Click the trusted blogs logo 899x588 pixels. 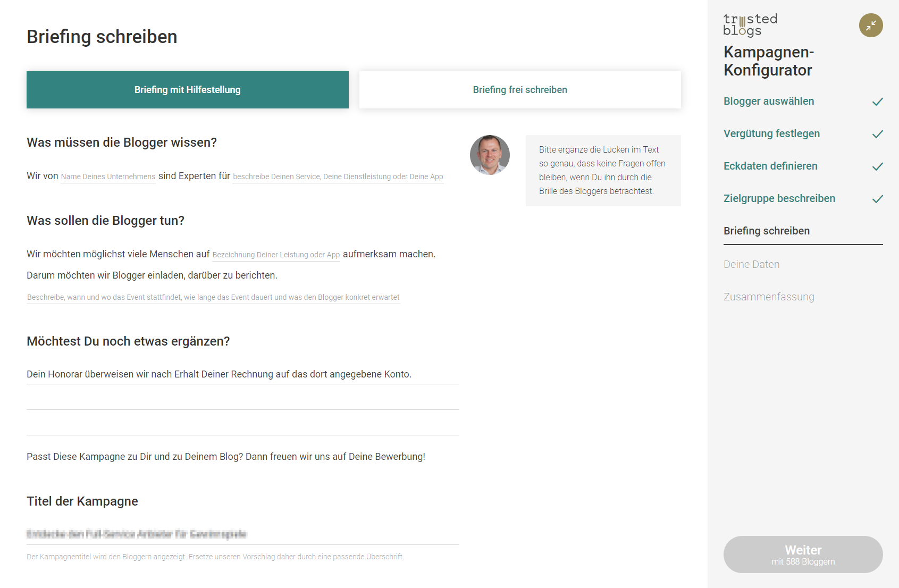(x=750, y=25)
